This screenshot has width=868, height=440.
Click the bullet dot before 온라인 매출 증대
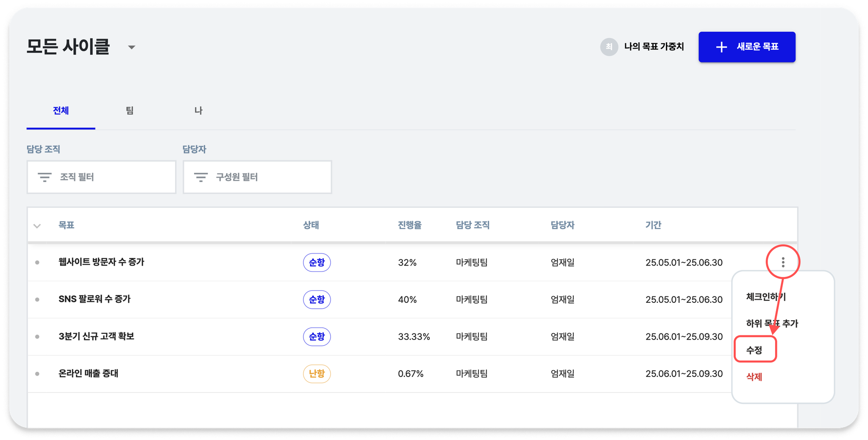tap(37, 374)
